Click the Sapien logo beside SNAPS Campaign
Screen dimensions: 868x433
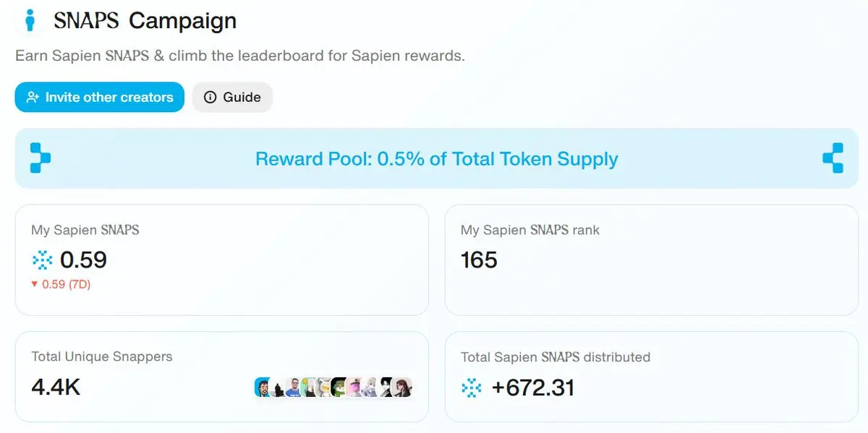click(30, 20)
